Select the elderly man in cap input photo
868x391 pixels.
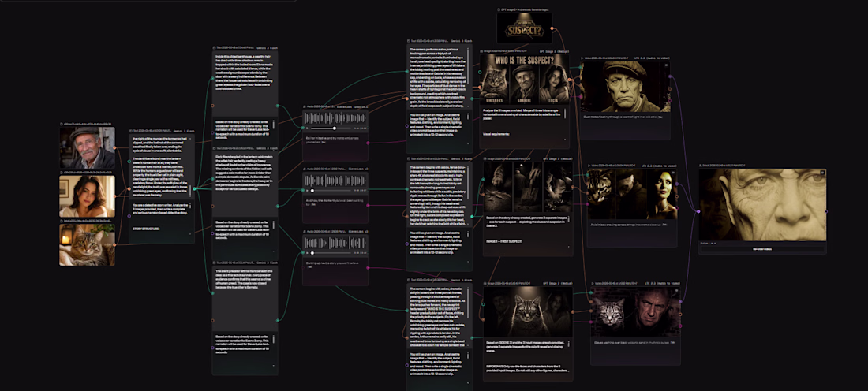pos(87,147)
